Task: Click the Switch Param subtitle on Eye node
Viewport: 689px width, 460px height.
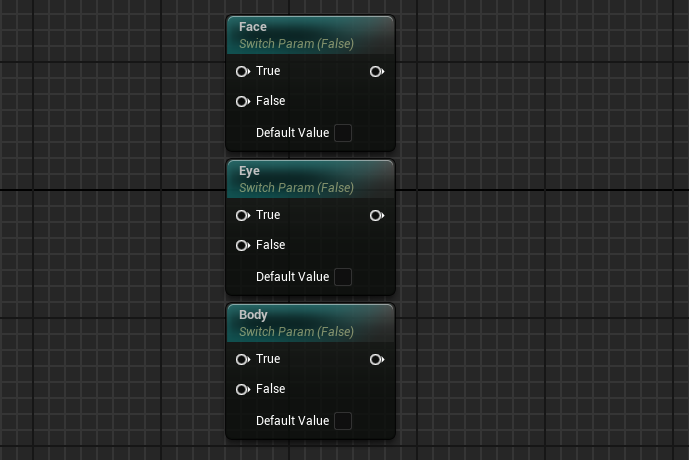Action: tap(296, 188)
